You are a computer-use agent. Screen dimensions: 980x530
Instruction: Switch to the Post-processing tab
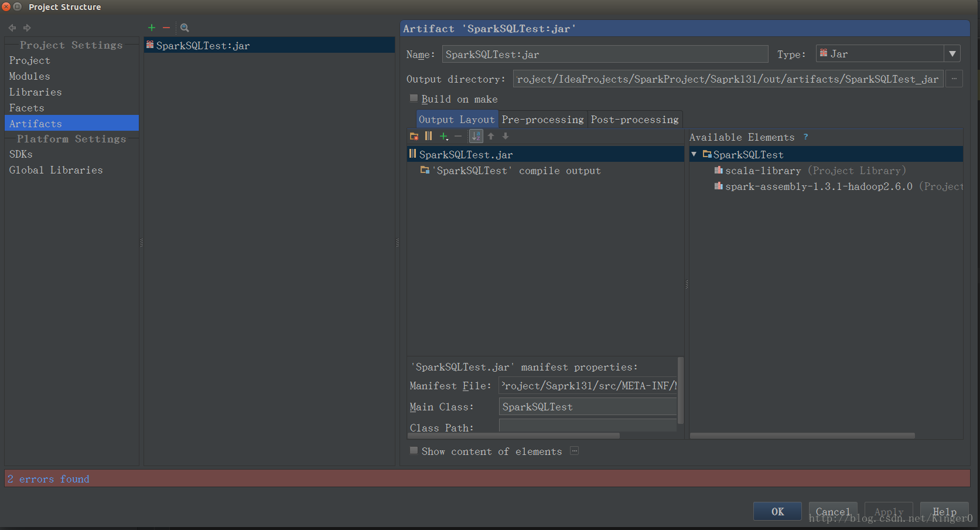tap(635, 119)
